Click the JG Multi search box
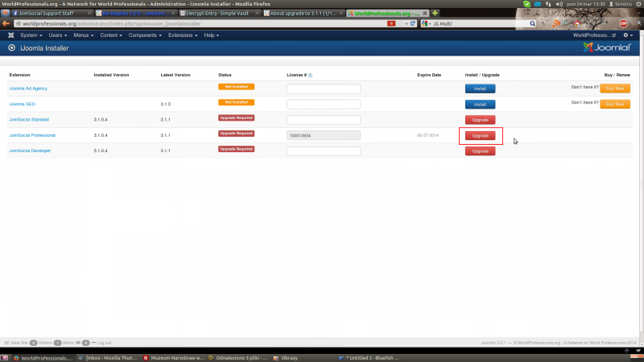 click(480, 24)
